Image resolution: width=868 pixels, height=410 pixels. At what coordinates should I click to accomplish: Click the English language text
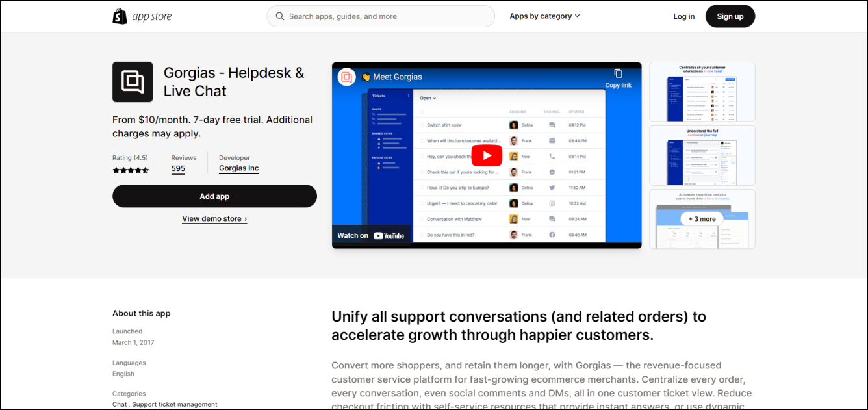pos(123,374)
